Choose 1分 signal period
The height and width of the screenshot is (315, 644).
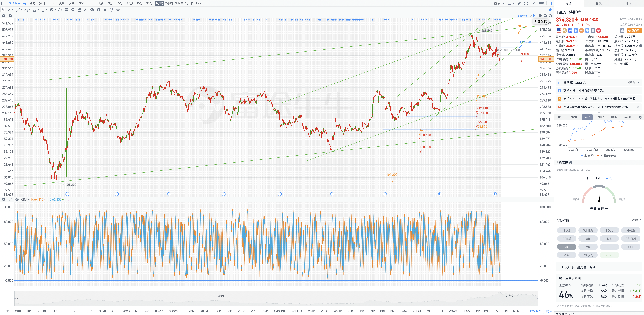tap(598, 178)
